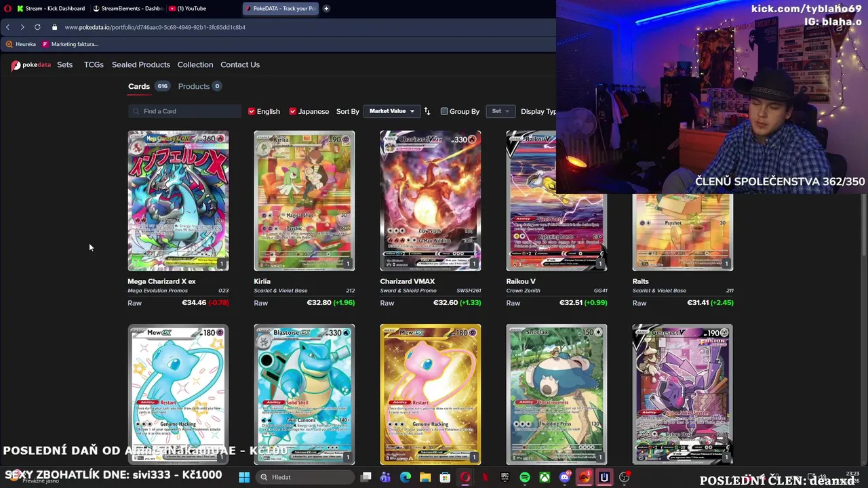The width and height of the screenshot is (868, 488).
Task: Open Discord from the taskbar
Action: 565,477
